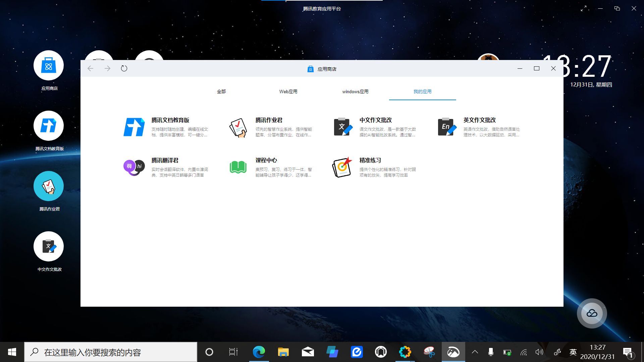Go back in app store window

tap(90, 68)
